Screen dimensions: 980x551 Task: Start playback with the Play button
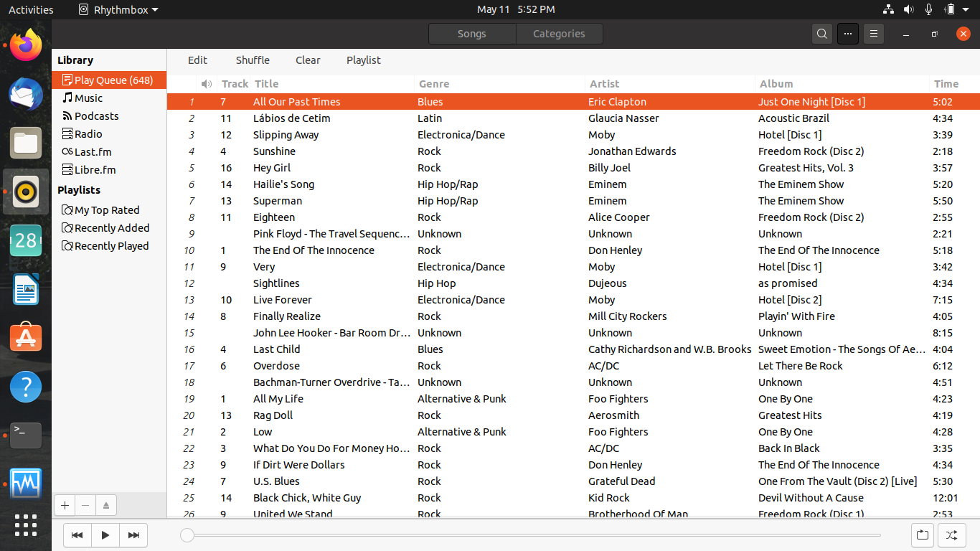tap(105, 535)
